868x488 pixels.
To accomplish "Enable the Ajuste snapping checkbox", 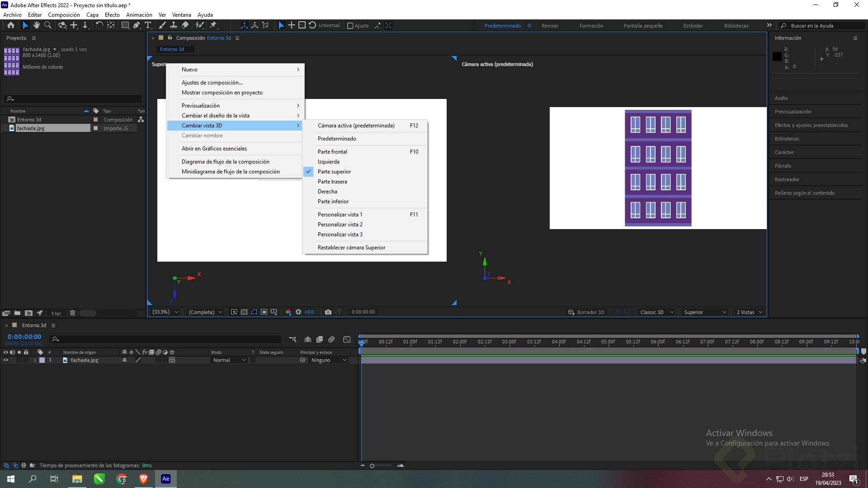I will point(350,26).
